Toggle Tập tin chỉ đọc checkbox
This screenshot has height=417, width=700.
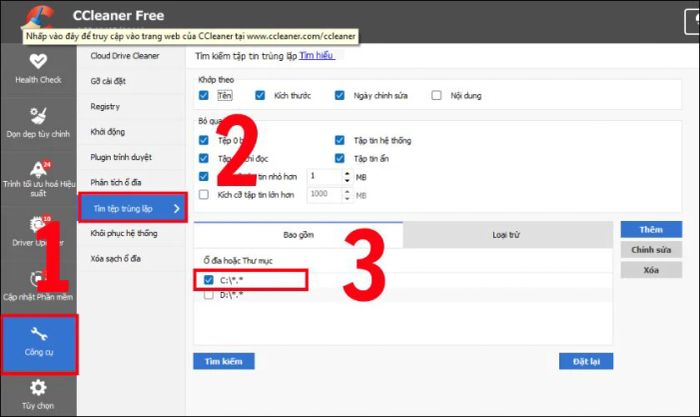coord(204,158)
